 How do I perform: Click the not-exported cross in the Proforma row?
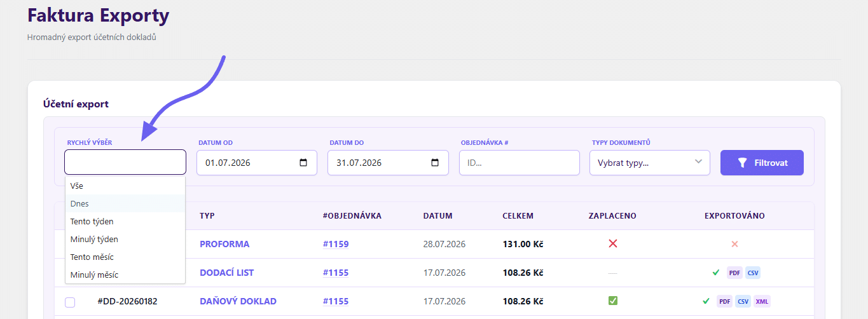tap(734, 244)
